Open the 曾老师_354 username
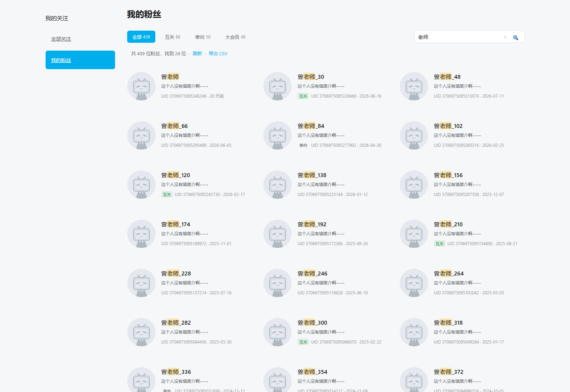570x392 pixels. tap(312, 372)
